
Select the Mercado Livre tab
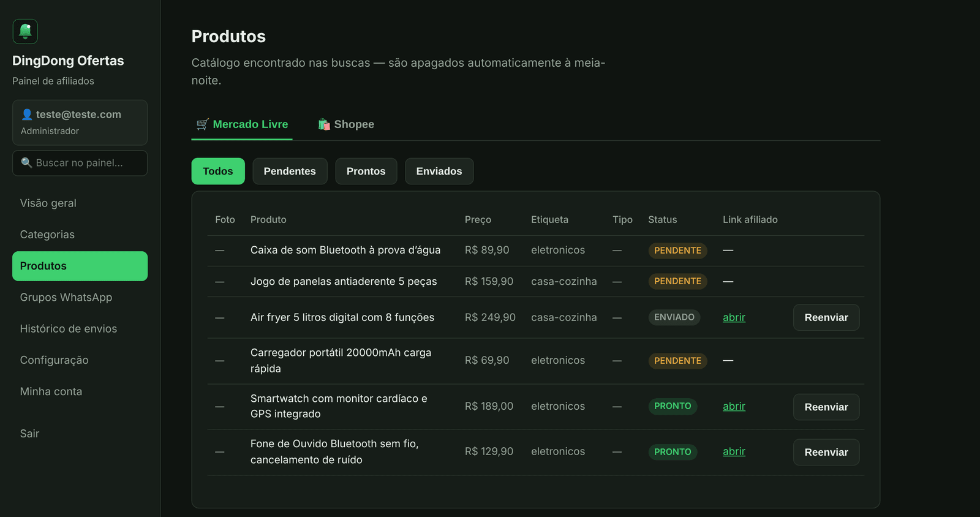point(242,124)
